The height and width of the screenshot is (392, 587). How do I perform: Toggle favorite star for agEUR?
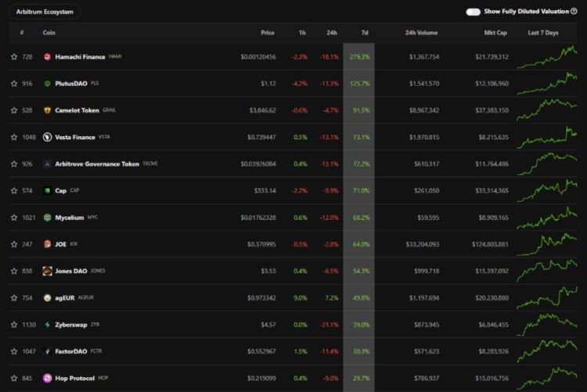14,298
